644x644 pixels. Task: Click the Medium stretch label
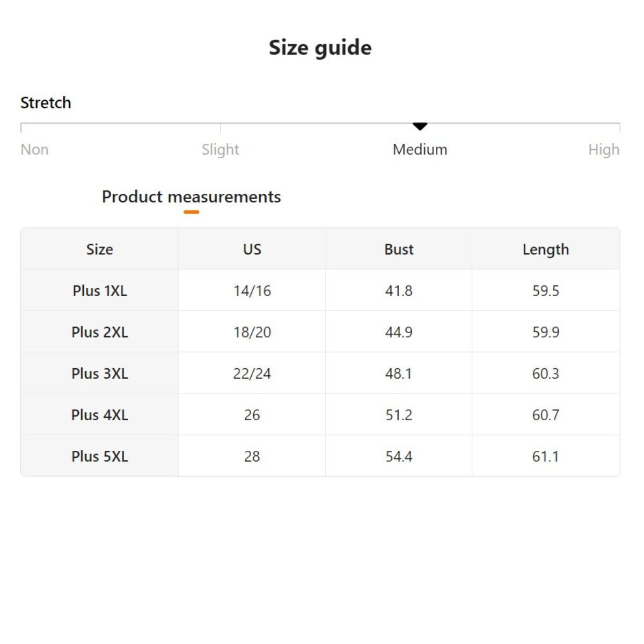[x=420, y=149]
